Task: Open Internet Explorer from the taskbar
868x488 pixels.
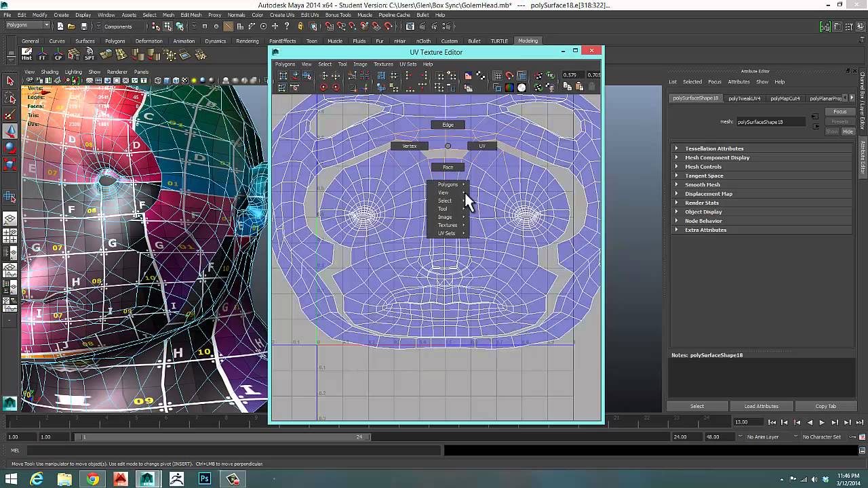Action: (x=37, y=479)
